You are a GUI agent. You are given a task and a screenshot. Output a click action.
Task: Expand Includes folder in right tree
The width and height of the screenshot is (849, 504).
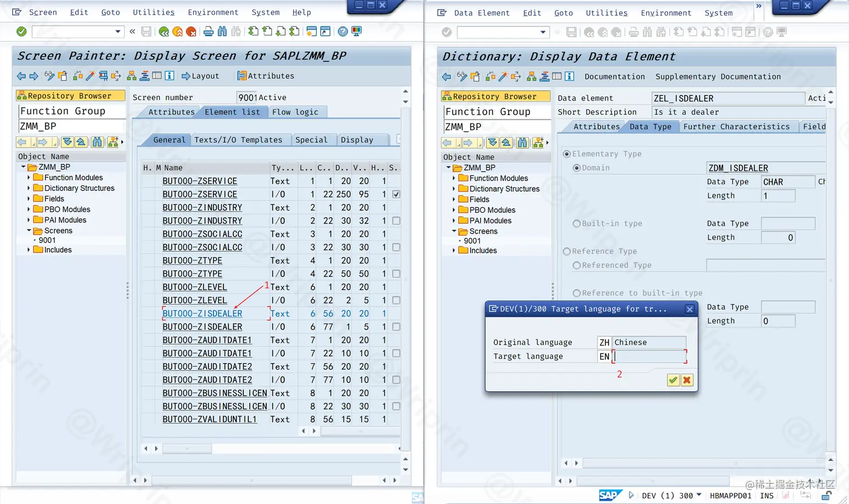(x=454, y=250)
